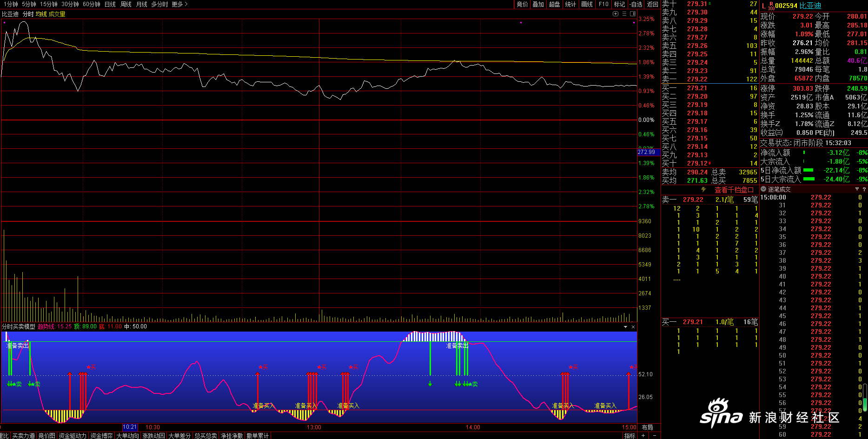Viewport: 868px width, 439px height.
Task: Select the 涨跌动因 indicator tab
Action: (x=153, y=436)
